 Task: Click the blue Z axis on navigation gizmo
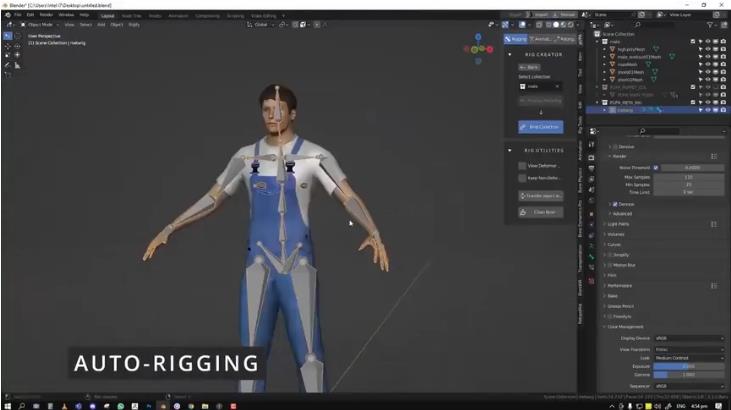pos(478,37)
